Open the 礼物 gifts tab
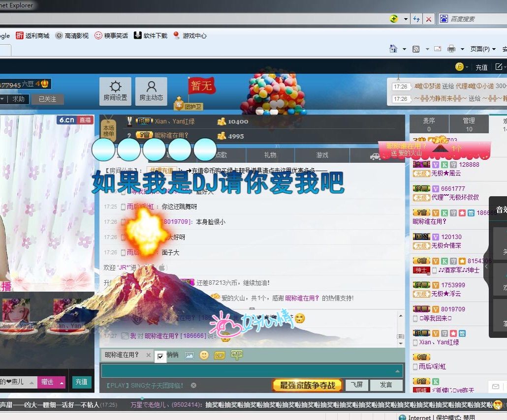This screenshot has height=420, width=507. (270, 155)
